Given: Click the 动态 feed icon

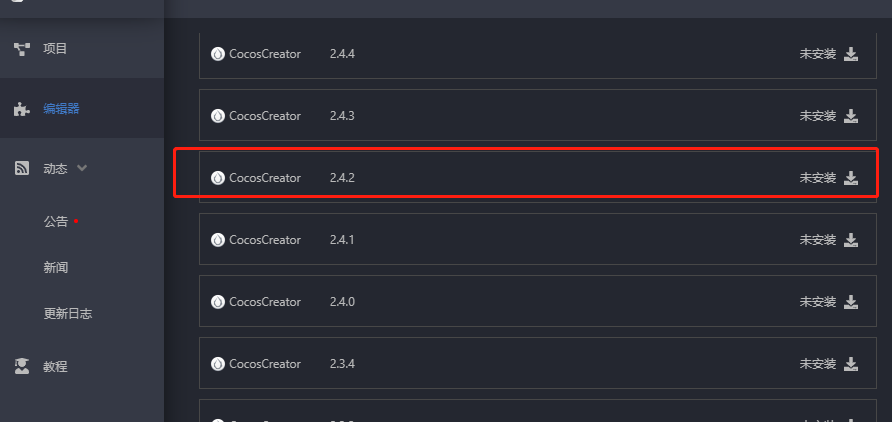Looking at the screenshot, I should (x=22, y=169).
